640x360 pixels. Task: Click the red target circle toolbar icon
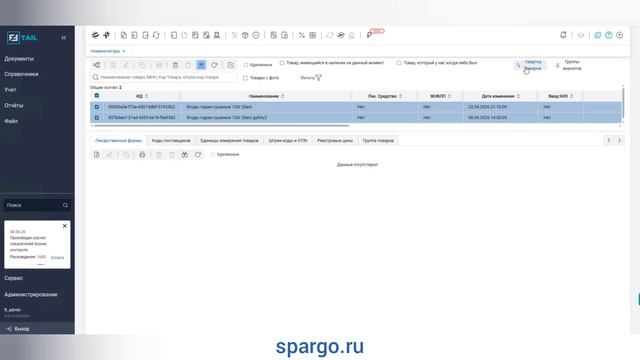256,35
